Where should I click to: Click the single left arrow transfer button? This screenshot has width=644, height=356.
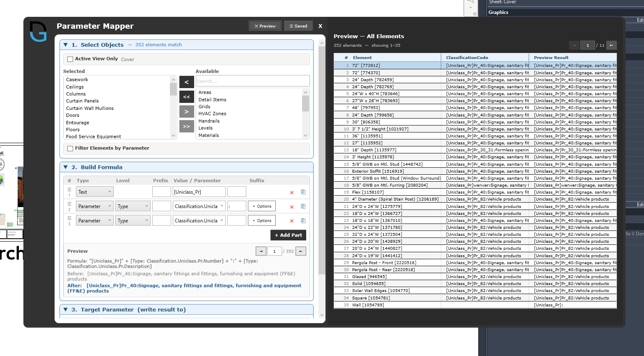tap(186, 82)
